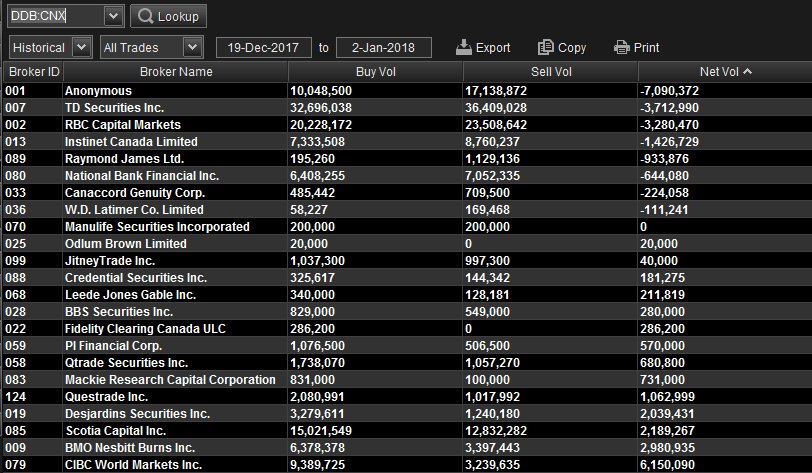Select Raymond James Ltd. row

407,159
